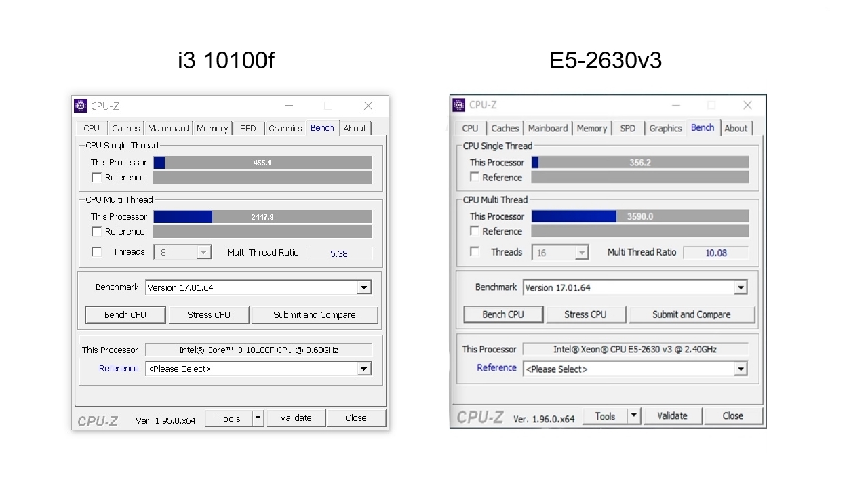Open Mainboard tab in the i3 10100f window

(168, 128)
